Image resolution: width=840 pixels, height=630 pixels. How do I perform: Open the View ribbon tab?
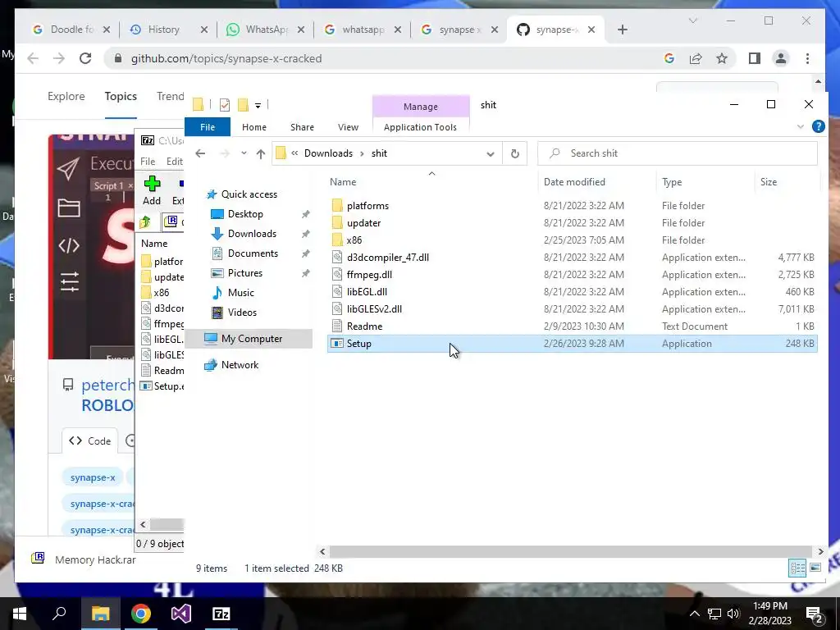pyautogui.click(x=348, y=127)
